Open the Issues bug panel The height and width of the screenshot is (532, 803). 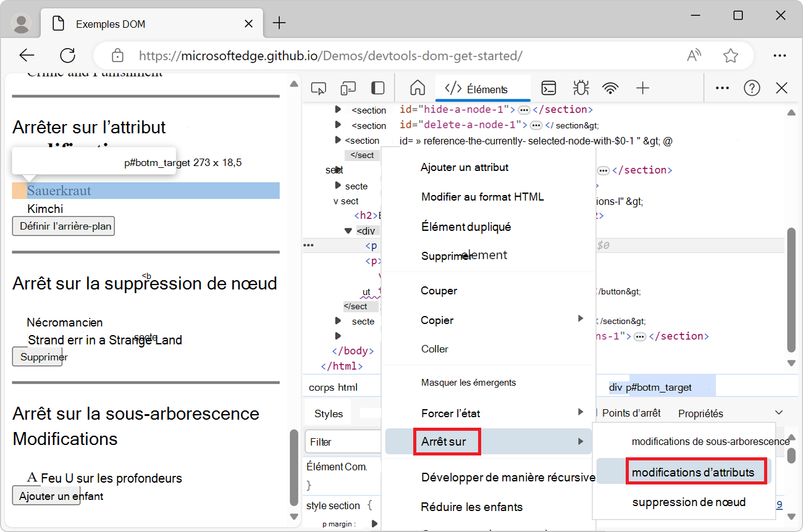(581, 88)
